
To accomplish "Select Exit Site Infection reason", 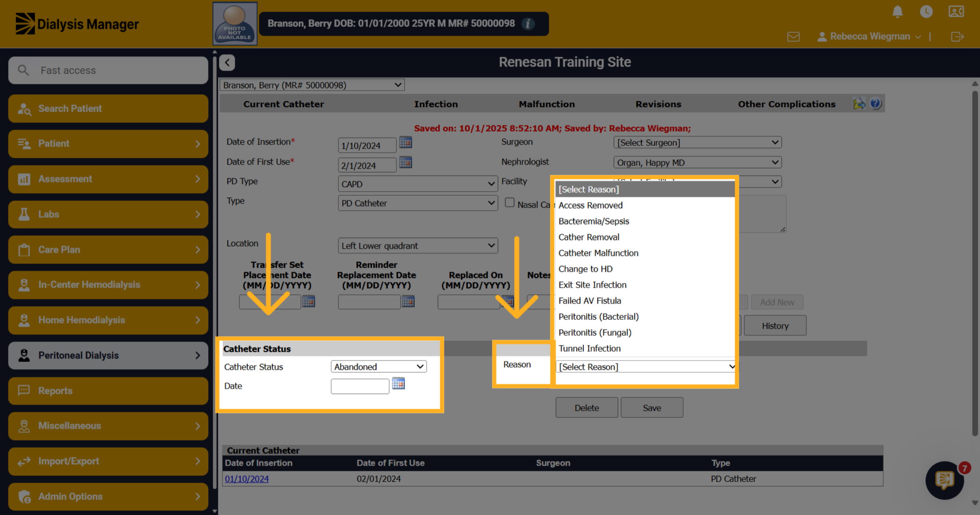I will (x=645, y=285).
